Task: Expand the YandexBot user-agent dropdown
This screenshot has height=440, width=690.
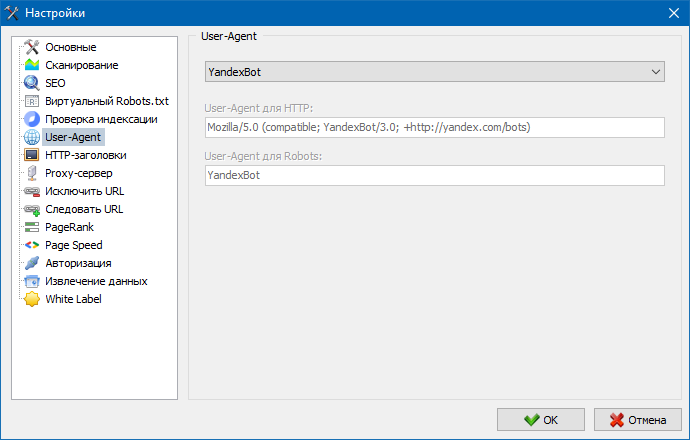Action: tap(435, 72)
